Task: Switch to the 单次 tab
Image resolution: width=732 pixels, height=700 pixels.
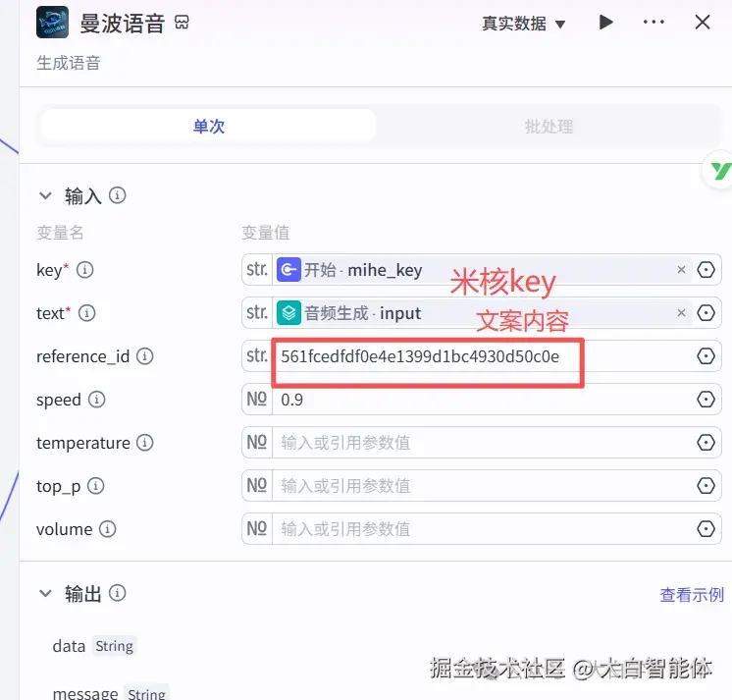Action: click(208, 126)
